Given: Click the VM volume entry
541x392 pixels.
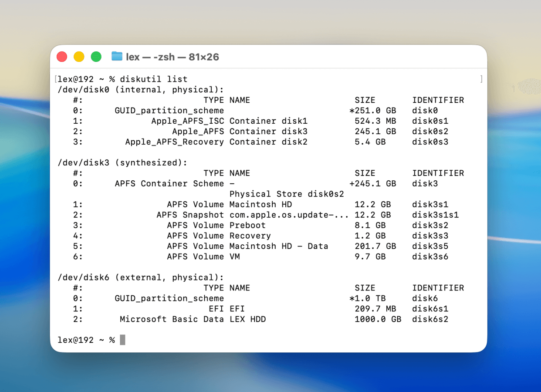Looking at the screenshot, I should click(235, 257).
